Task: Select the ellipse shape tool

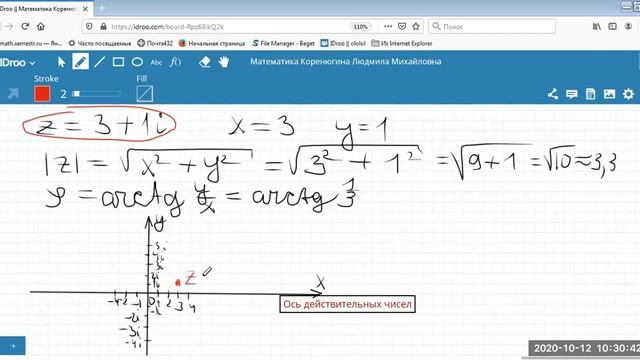Action: (137, 62)
